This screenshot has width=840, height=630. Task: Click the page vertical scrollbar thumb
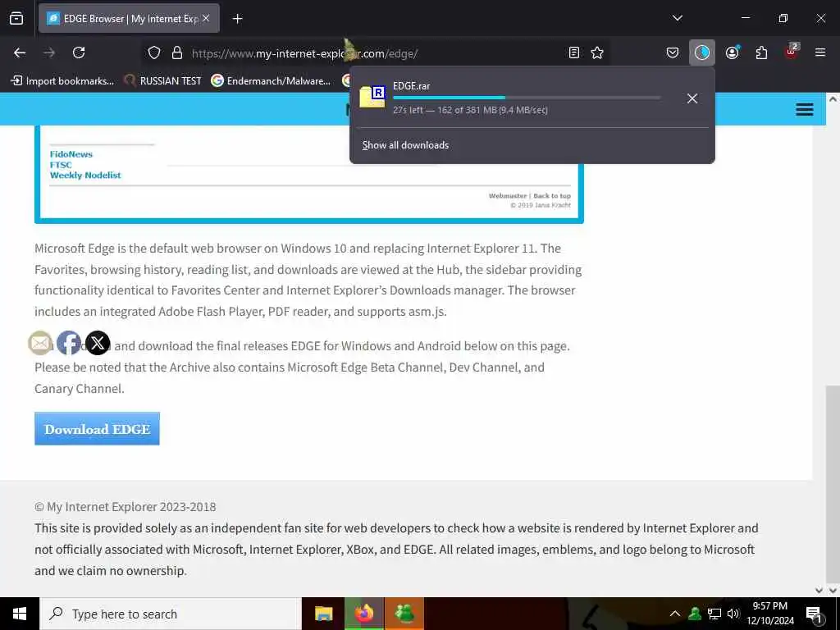tap(833, 482)
